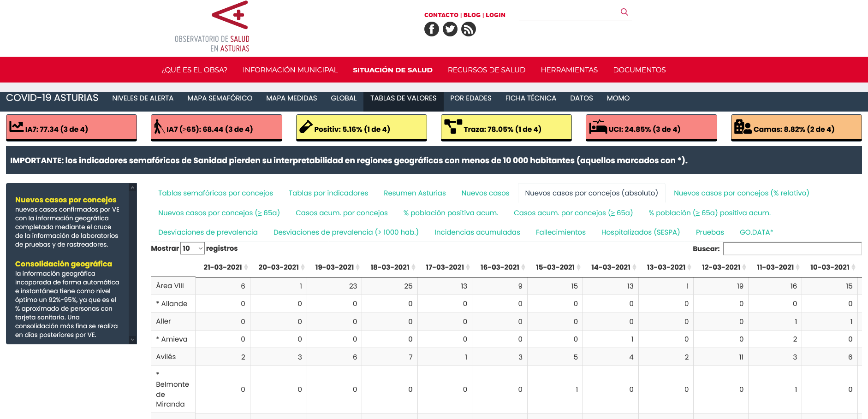Image resolution: width=868 pixels, height=419 pixels.
Task: Open Resumen Asturias tab
Action: click(415, 193)
